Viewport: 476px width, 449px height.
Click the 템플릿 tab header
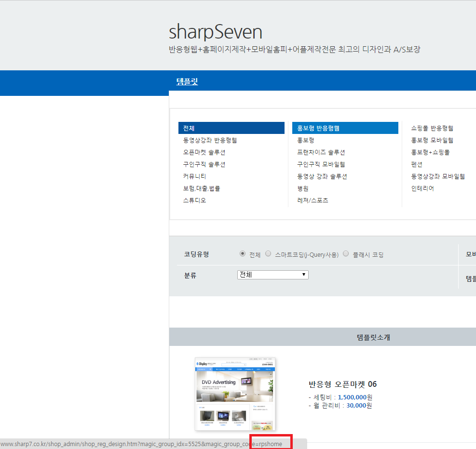(187, 81)
